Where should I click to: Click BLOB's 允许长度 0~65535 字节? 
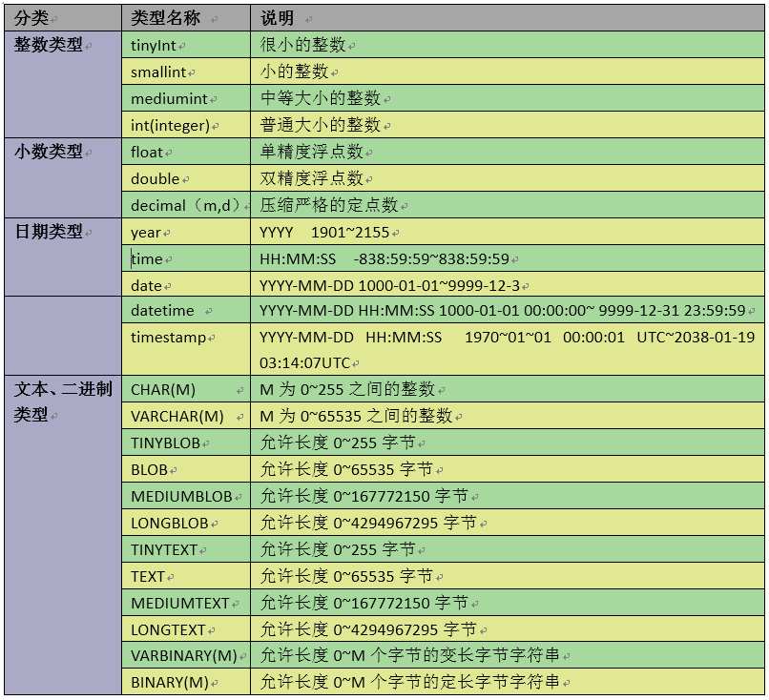346,469
